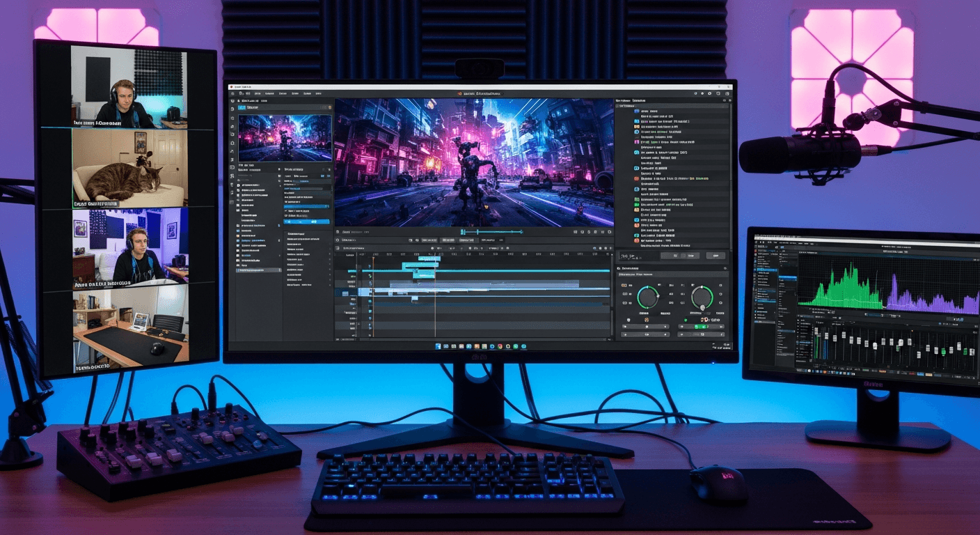Switch to the Effects tab in the right panel
The width and height of the screenshot is (980, 535).
click(640, 100)
